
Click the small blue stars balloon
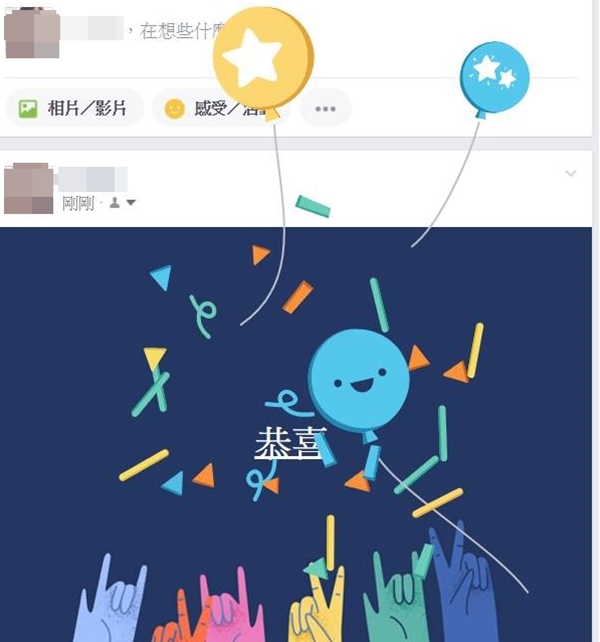495,77
